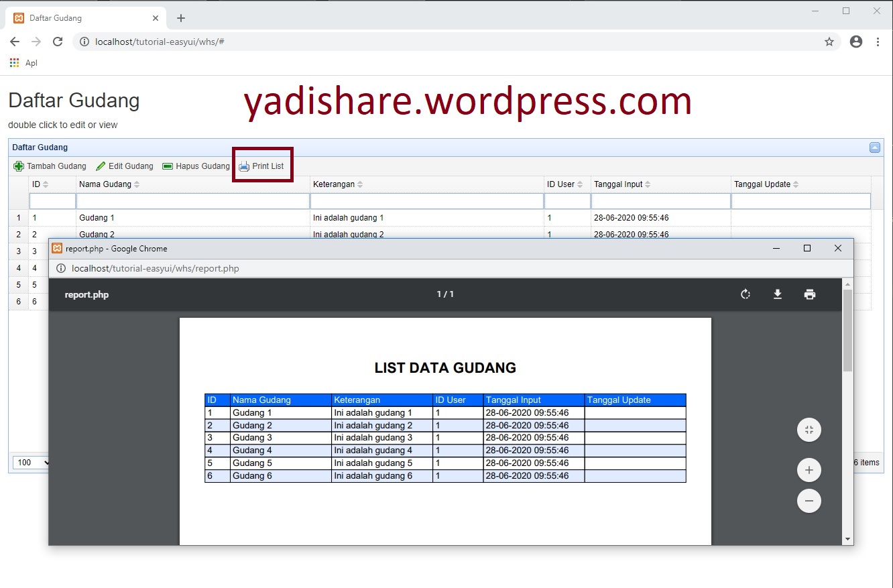Select the Edit Gudang pencil icon
Screen dimensions: 893x588
point(102,166)
